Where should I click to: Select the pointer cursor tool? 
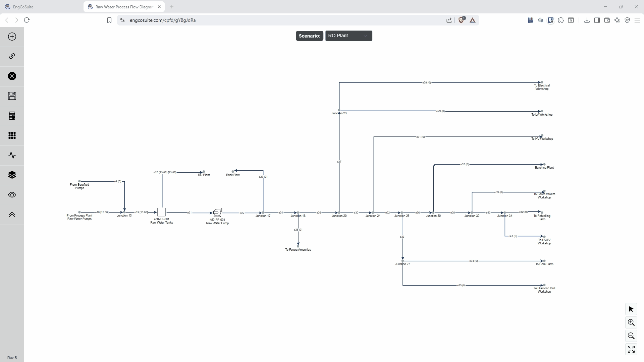pyautogui.click(x=631, y=309)
